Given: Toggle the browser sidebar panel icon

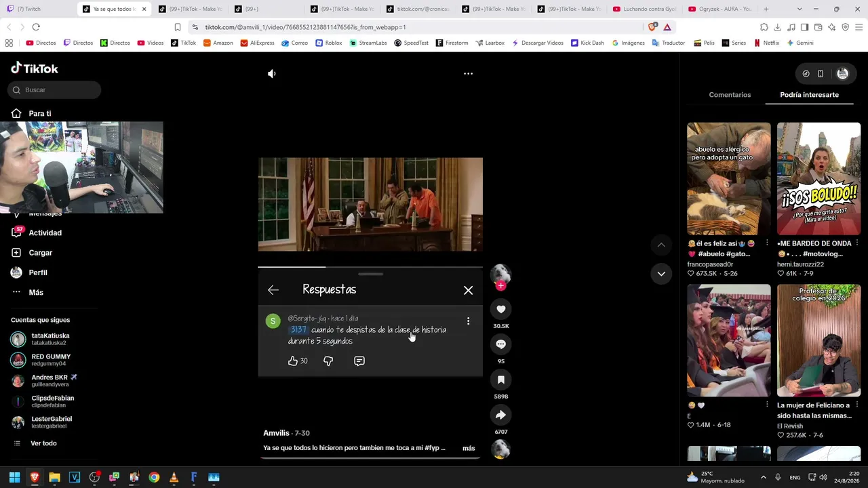Looking at the screenshot, I should click(804, 27).
